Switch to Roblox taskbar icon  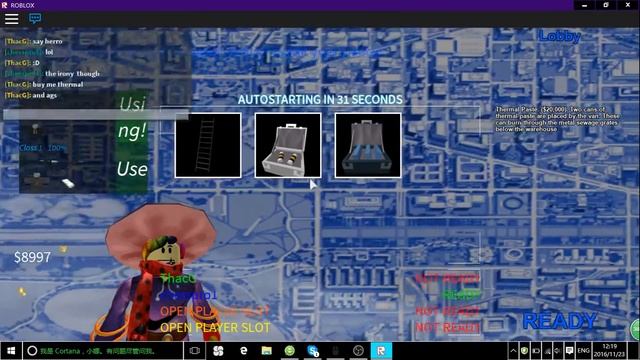[x=381, y=351]
